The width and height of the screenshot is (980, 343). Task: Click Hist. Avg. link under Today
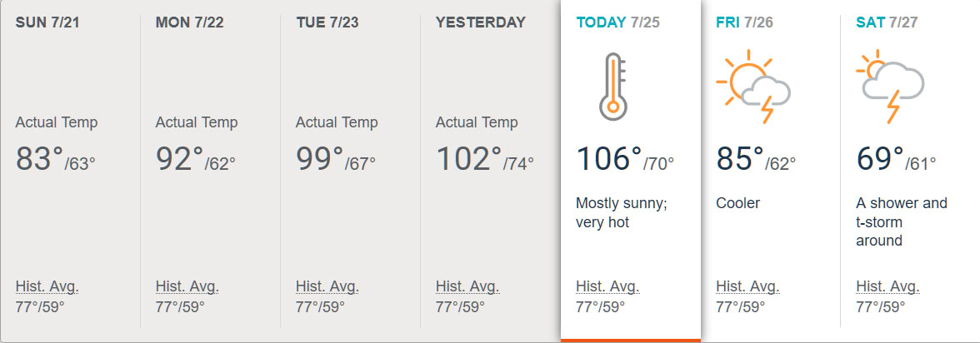[607, 287]
